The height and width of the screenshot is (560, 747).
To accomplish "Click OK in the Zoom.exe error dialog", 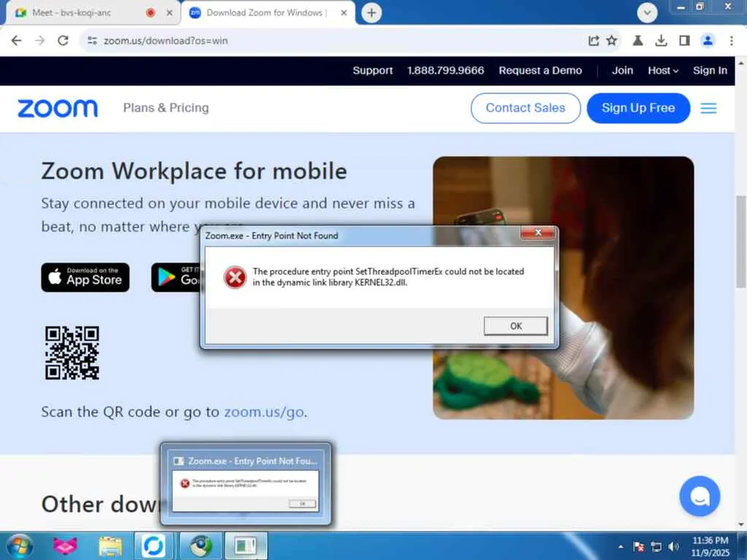I will pyautogui.click(x=516, y=326).
